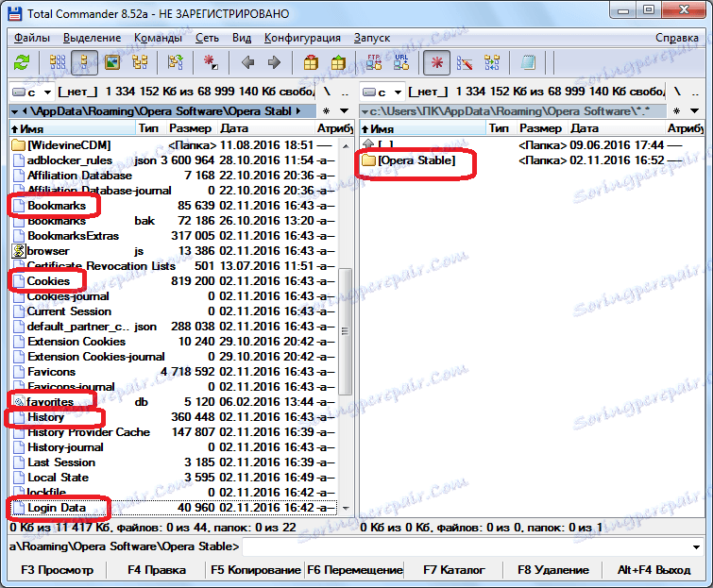Go back with the left arrow icon

247,62
